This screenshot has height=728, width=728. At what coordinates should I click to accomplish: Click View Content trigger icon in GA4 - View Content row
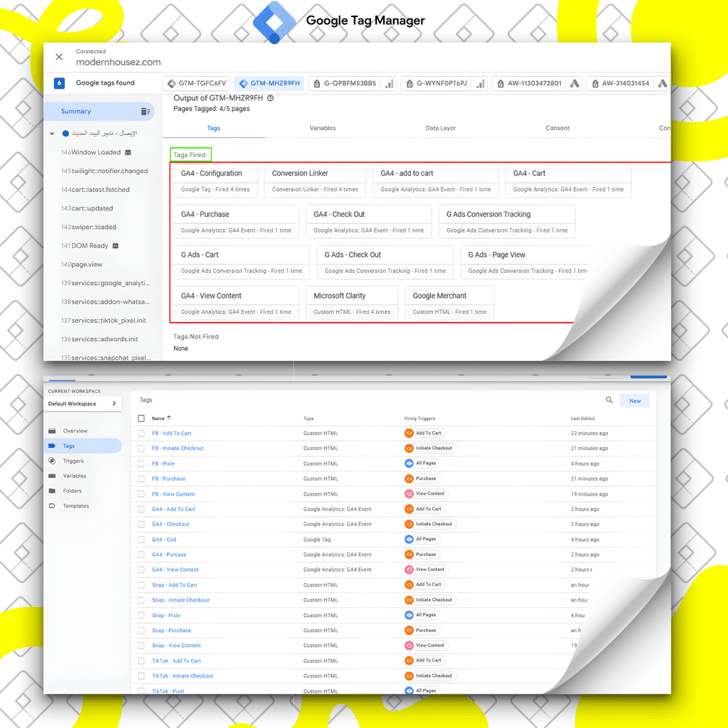[409, 569]
